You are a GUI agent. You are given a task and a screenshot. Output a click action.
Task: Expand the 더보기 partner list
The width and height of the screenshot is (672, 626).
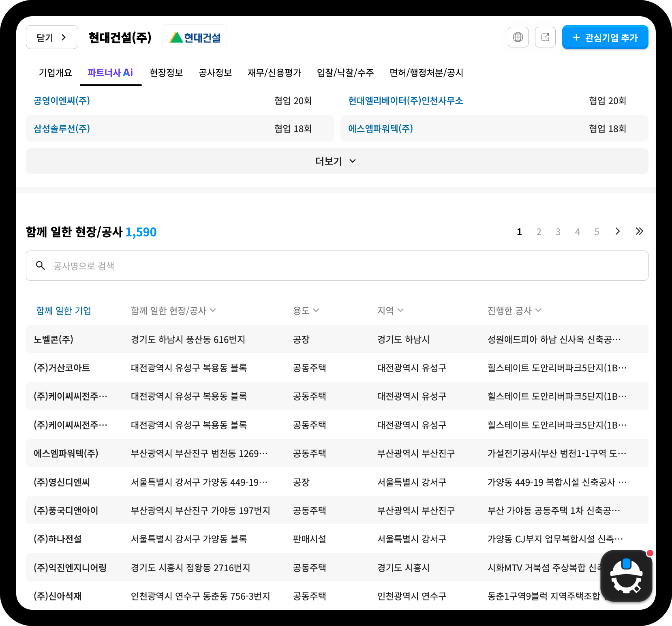(x=337, y=161)
